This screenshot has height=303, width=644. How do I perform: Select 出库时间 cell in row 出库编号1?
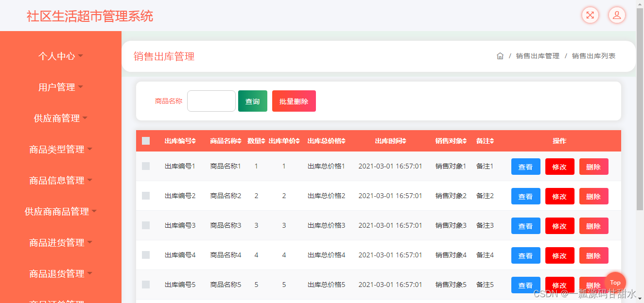tap(390, 166)
